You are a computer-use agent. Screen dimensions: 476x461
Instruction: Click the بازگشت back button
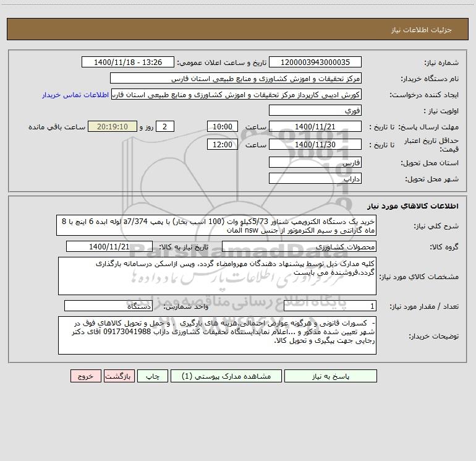[x=119, y=376]
